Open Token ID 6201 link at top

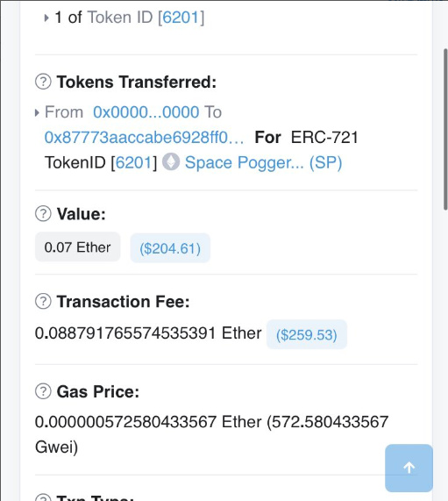(181, 18)
